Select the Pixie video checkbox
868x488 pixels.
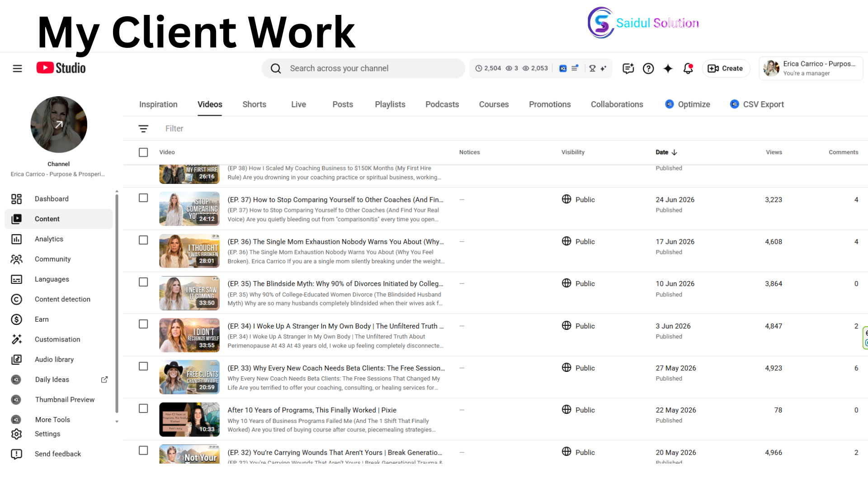click(x=143, y=408)
